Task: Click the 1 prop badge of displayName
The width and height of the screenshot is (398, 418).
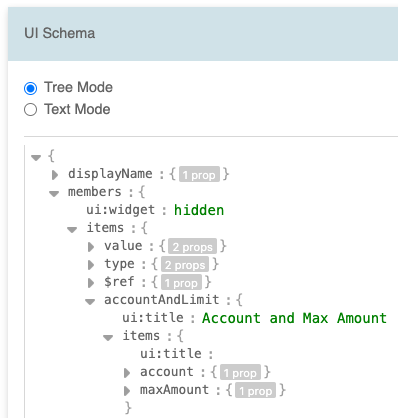Action: [x=199, y=174]
